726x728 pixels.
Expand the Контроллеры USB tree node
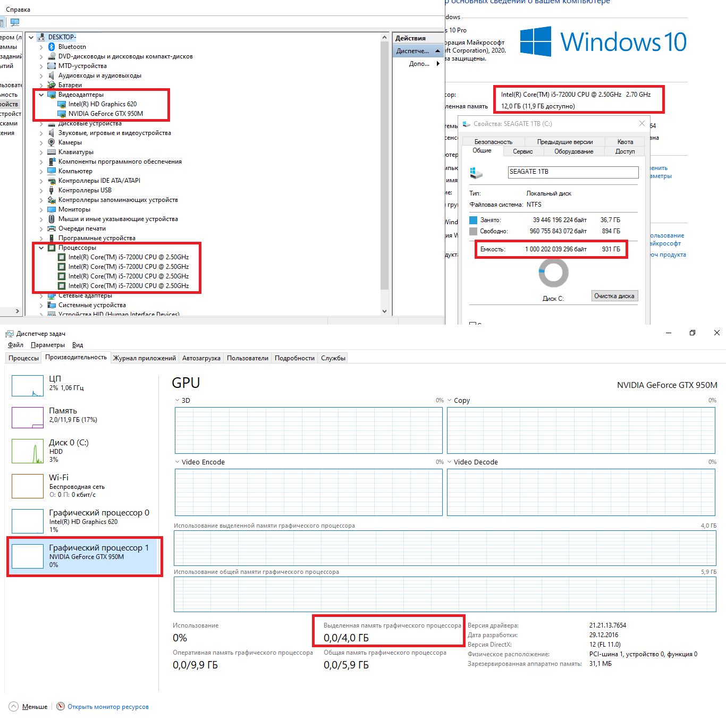[41, 190]
